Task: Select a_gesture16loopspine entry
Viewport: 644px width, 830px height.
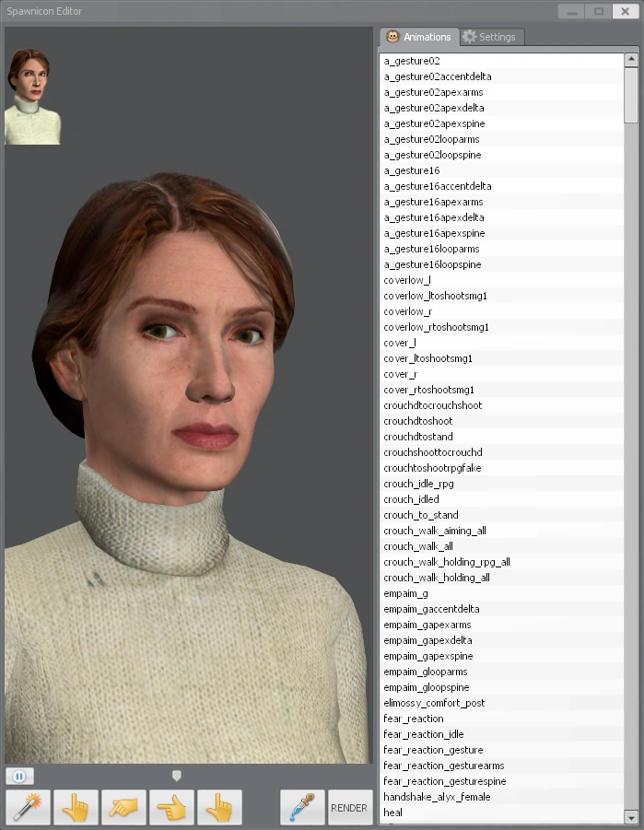Action: click(x=501, y=264)
